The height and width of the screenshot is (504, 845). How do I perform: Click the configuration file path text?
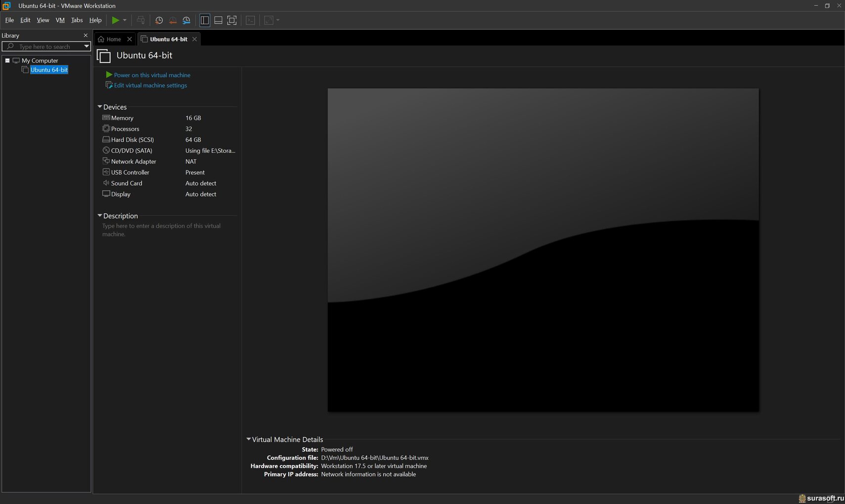tap(375, 458)
